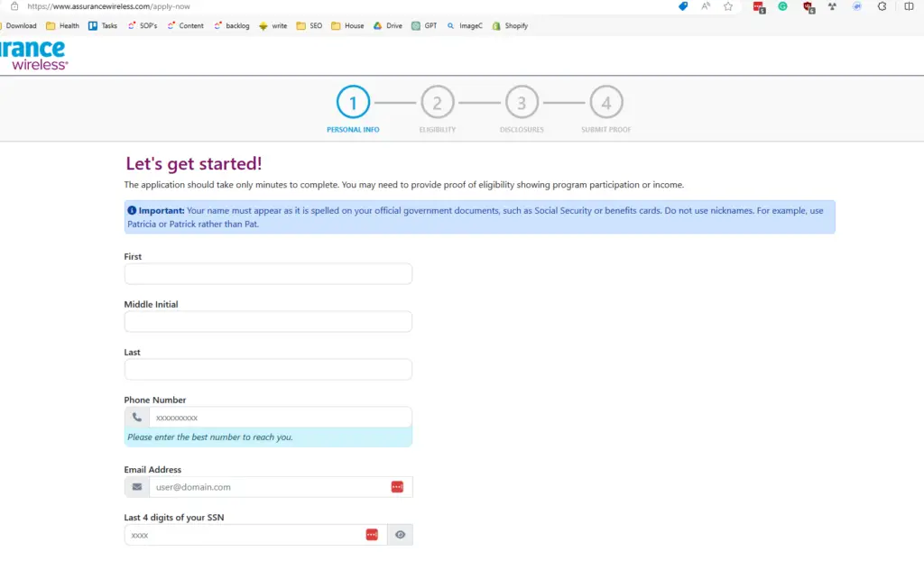This screenshot has height=561, width=924.
Task: Open the Grammarly extension icon
Action: point(782,6)
